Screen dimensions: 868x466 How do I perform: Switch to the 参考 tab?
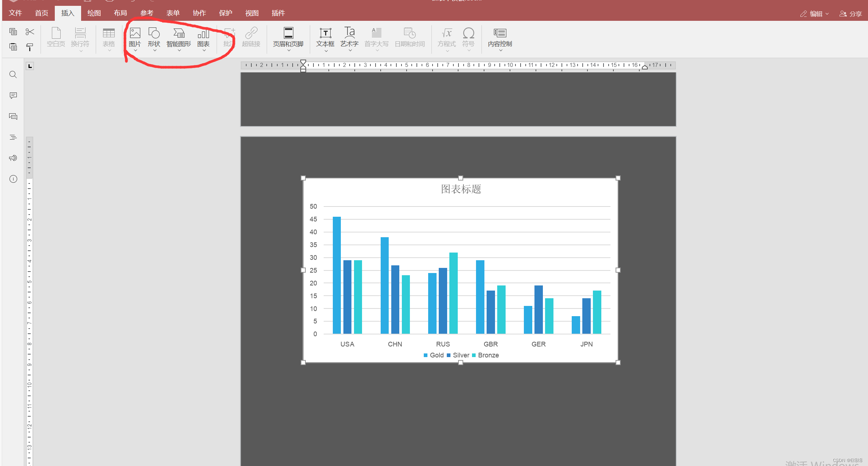(x=146, y=13)
